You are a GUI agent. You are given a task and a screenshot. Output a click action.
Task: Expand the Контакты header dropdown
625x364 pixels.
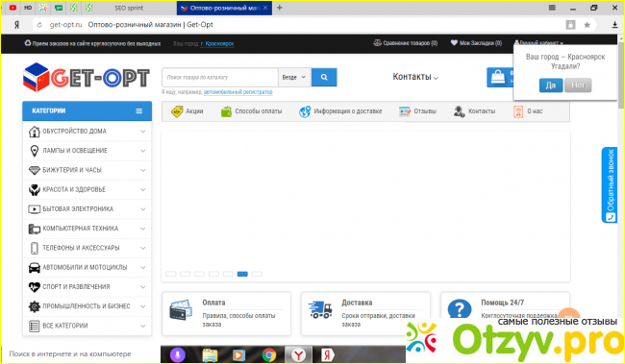pyautogui.click(x=415, y=77)
